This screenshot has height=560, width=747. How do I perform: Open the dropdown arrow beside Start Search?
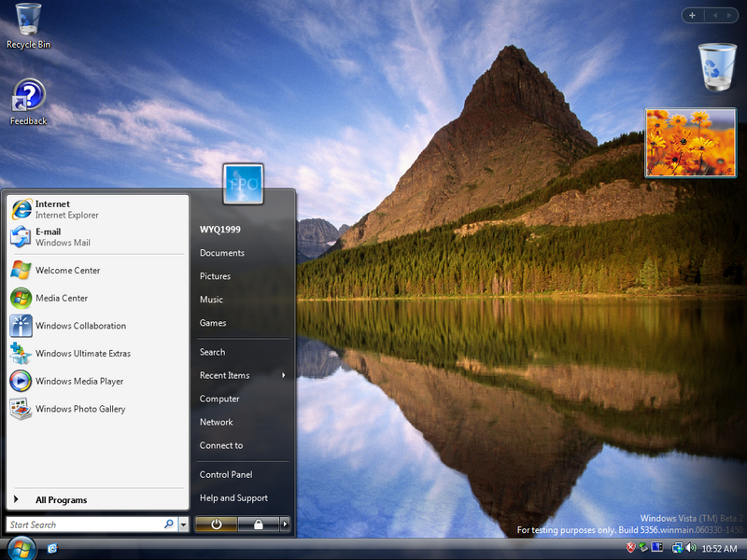[x=184, y=525]
